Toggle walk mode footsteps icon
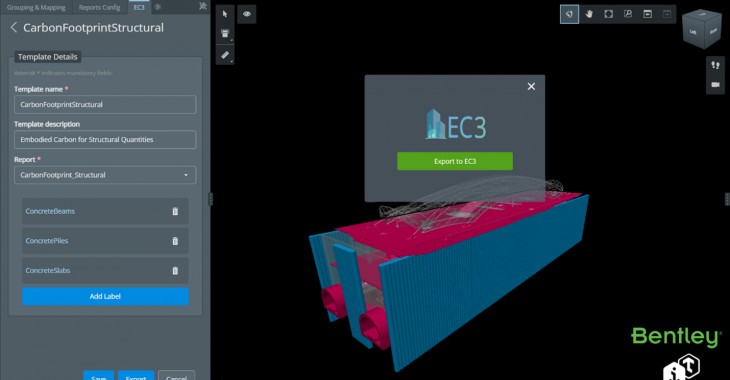 pos(716,65)
